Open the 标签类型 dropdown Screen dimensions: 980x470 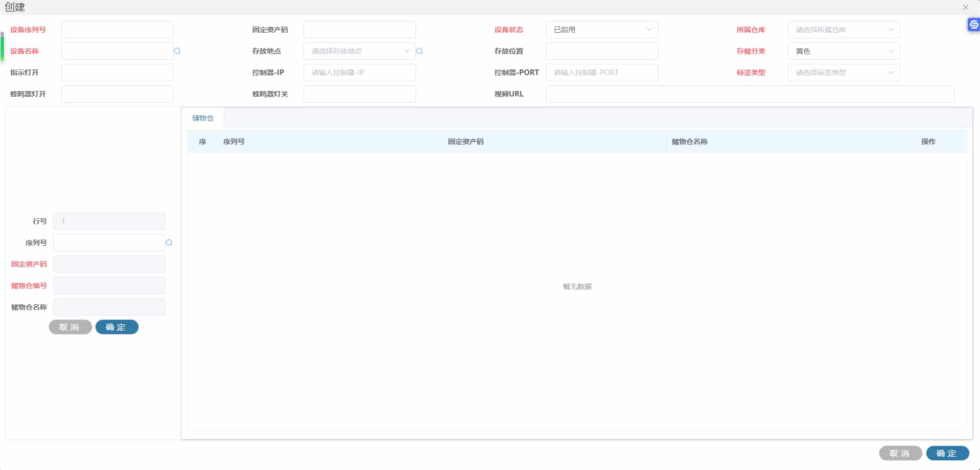click(x=844, y=73)
